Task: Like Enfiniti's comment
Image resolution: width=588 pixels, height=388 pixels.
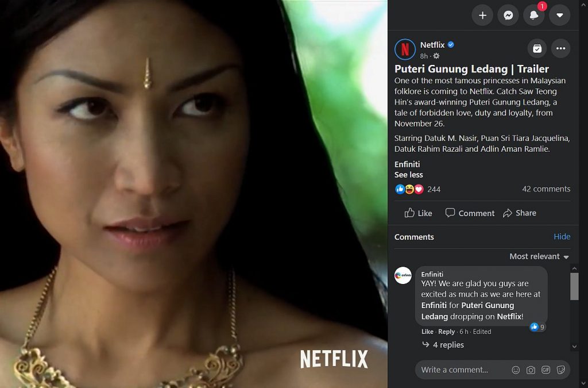Action: 427,332
